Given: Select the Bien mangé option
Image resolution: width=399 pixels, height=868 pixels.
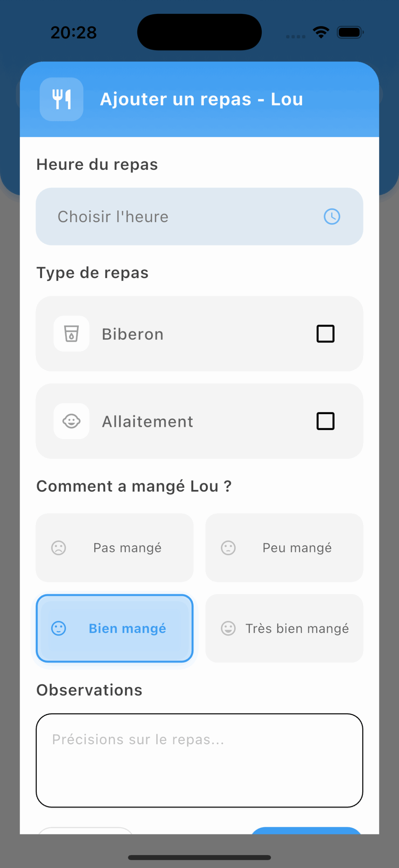Looking at the screenshot, I should coord(115,628).
